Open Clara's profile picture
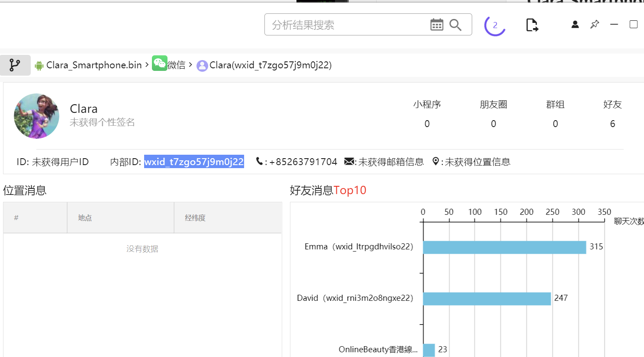644x357 pixels. click(37, 116)
